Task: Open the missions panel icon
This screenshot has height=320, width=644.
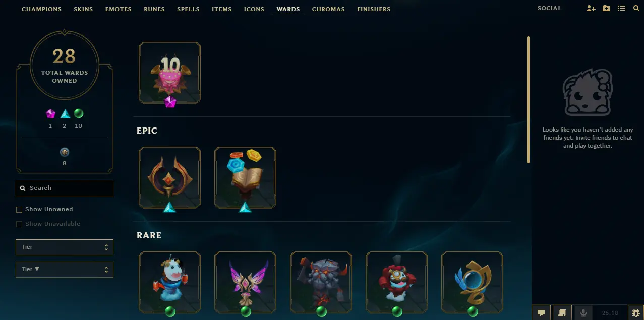Action: click(x=562, y=312)
